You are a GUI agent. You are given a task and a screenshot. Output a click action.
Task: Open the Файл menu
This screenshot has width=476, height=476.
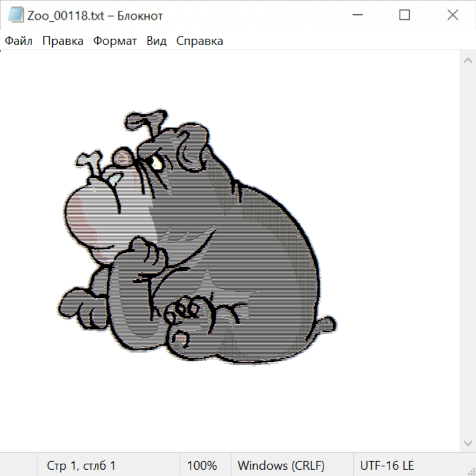(19, 41)
